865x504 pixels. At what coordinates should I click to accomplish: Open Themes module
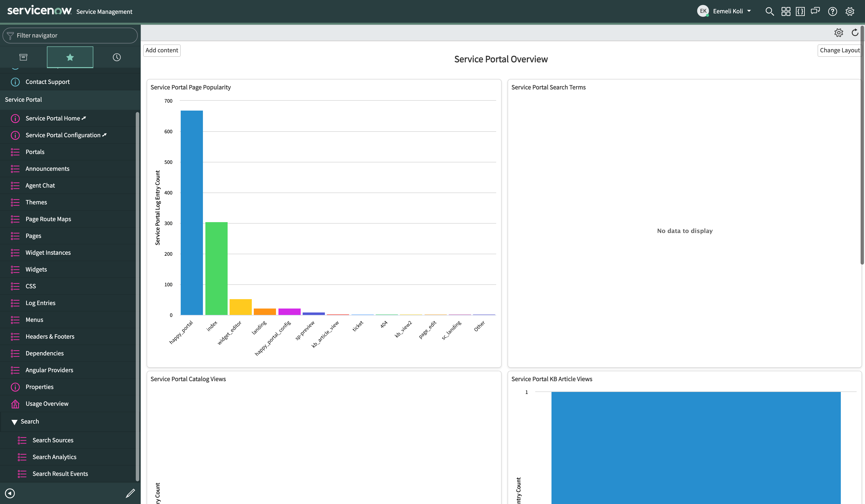(36, 202)
